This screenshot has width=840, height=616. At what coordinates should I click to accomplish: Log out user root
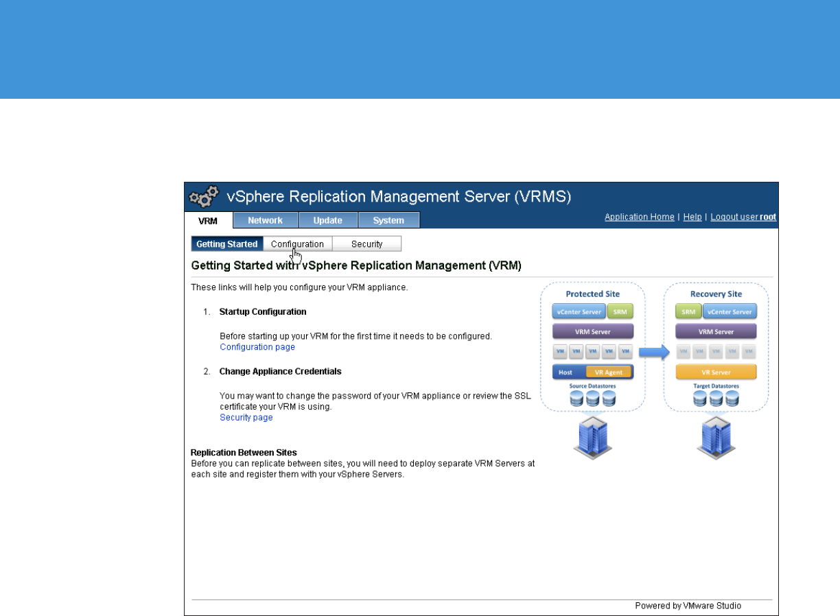pos(743,217)
